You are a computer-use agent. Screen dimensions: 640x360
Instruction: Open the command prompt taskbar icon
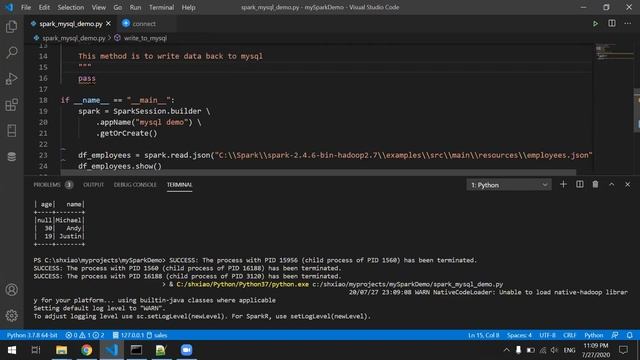point(136,350)
